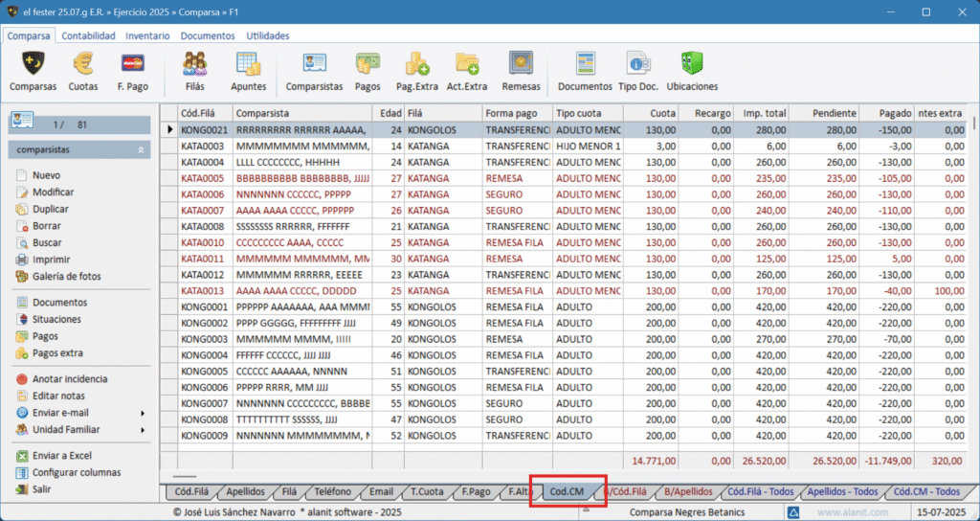Click the Pag.Extra toolbar icon

[416, 70]
